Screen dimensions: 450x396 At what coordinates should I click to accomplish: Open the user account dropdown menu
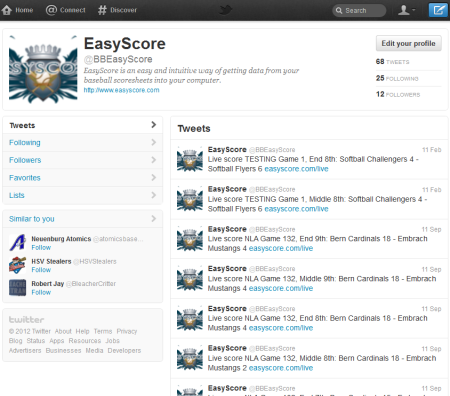click(406, 10)
